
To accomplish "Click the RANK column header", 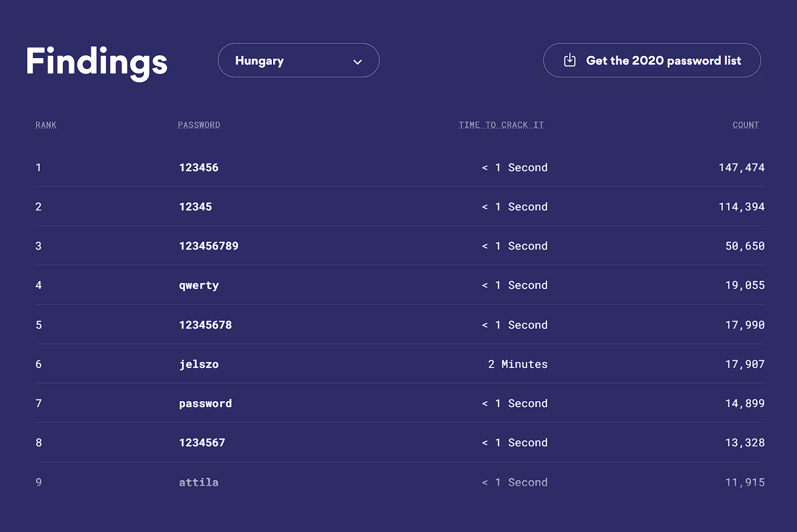I will pyautogui.click(x=46, y=125).
